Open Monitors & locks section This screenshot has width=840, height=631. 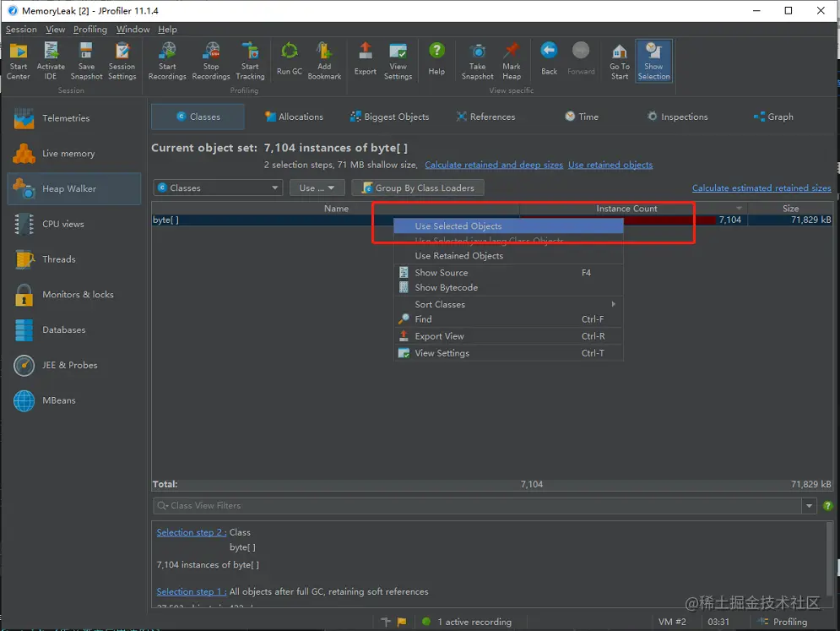point(74,294)
